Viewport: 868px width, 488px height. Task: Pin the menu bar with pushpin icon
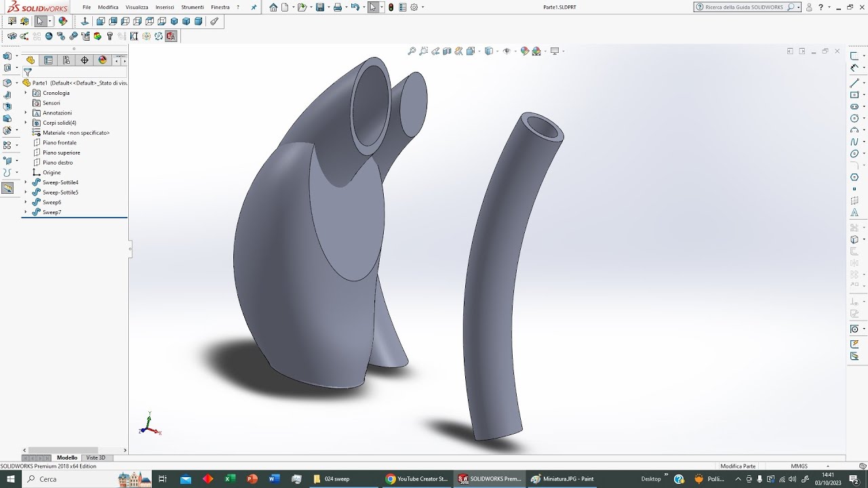(254, 7)
